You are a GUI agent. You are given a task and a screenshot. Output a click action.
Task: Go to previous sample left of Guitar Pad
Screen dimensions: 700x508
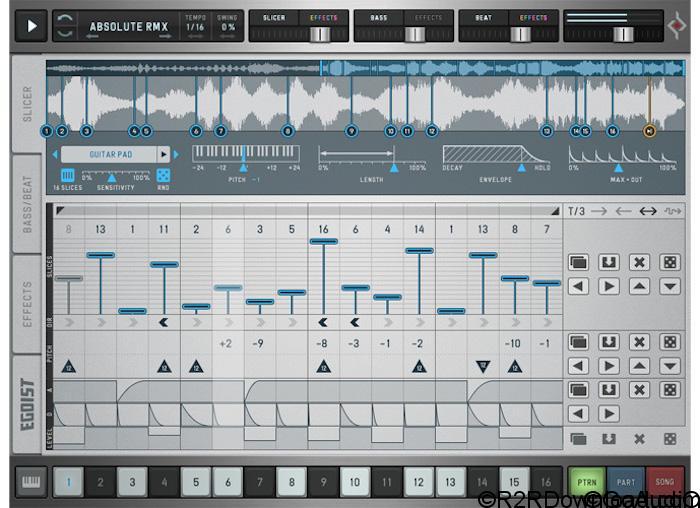[55, 154]
